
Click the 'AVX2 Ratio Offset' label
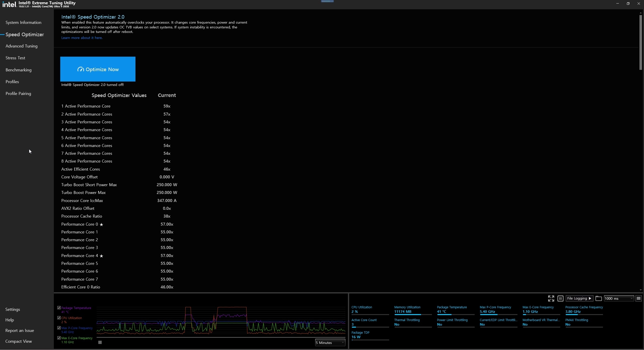point(78,208)
